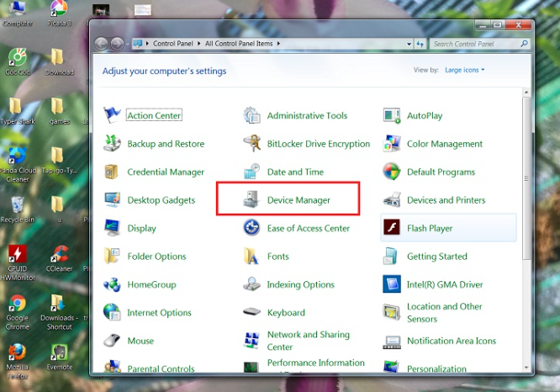Click the Desktop Gadgets icon
Screen dimensions: 560x392
112,199
